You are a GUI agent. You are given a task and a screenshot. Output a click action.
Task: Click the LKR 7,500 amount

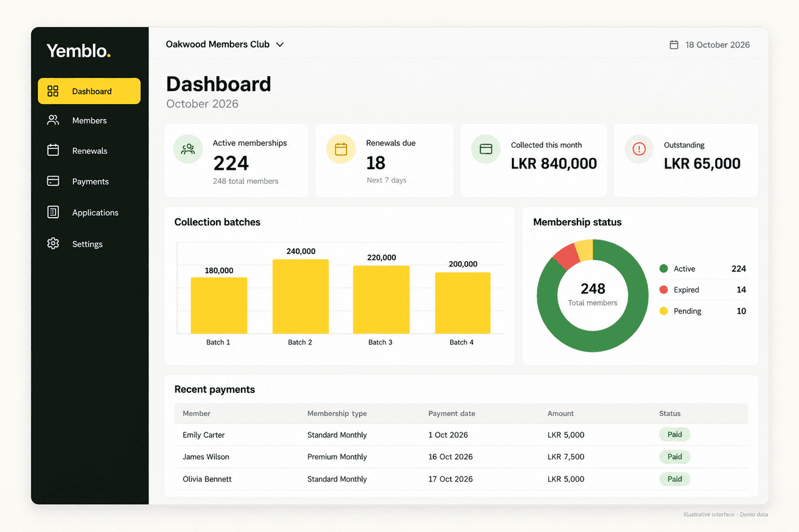coord(566,457)
